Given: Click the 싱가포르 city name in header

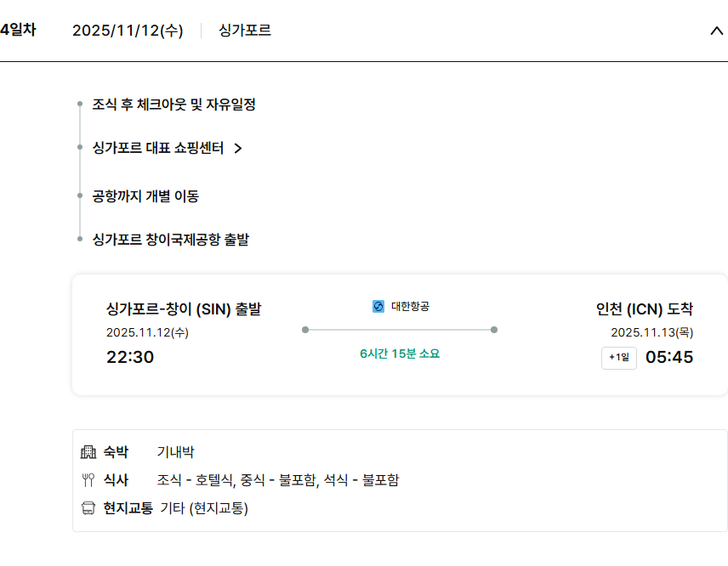Looking at the screenshot, I should [x=245, y=31].
